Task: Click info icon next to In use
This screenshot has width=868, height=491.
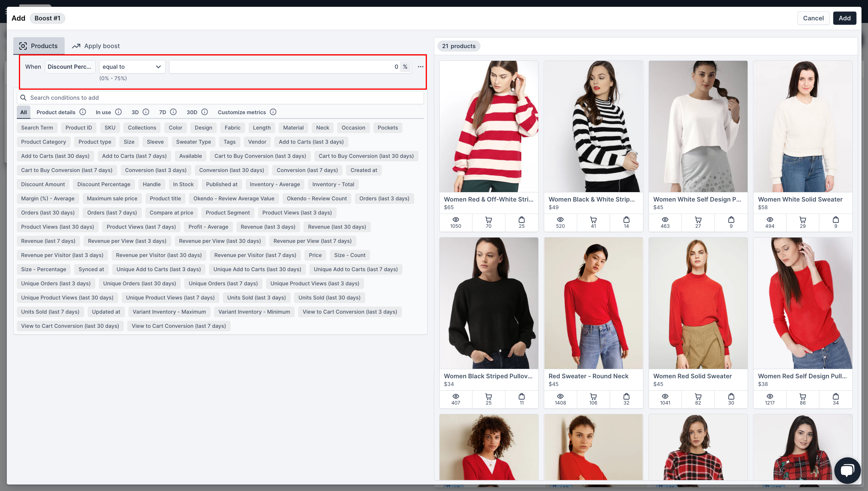Action: coord(118,112)
